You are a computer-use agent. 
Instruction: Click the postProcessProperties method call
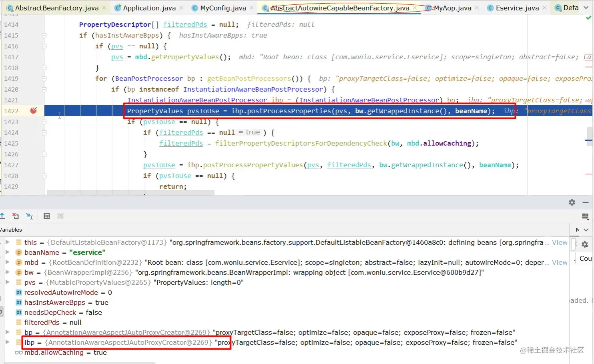[x=289, y=111]
